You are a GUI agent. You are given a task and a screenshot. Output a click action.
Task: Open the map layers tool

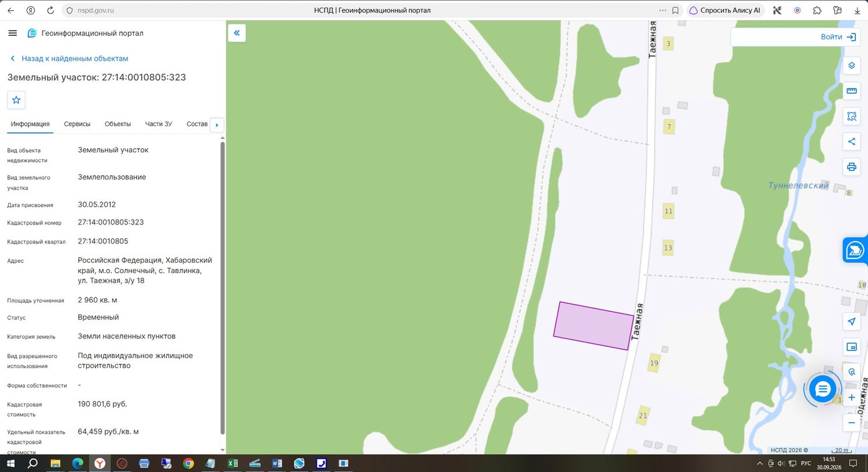click(x=852, y=65)
